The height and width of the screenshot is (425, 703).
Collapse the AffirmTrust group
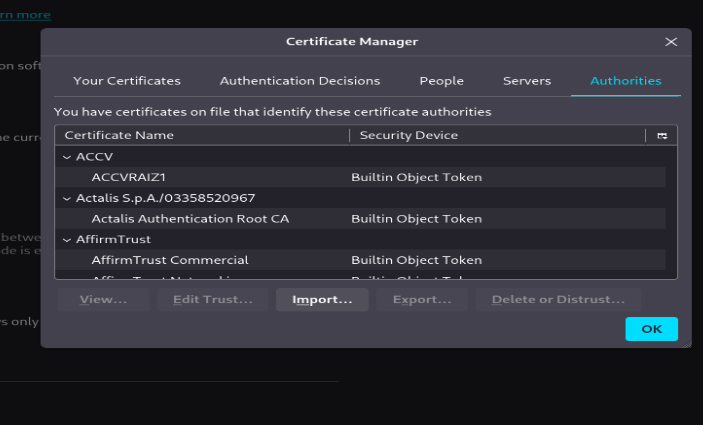click(x=67, y=240)
